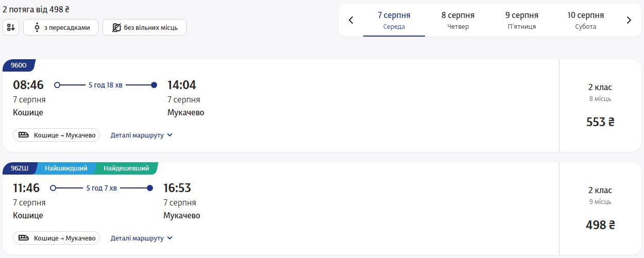Expand 'Деталі маршруту' for train 962Ш
This screenshot has height=258, width=644.
142,238
